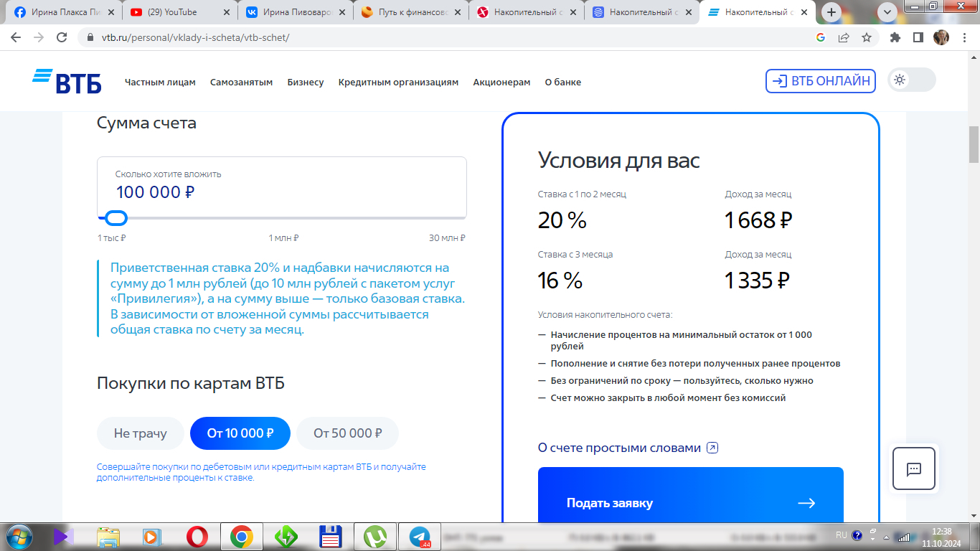Open Opera from the taskbar
Screen dimensions: 980x551
pyautogui.click(x=197, y=537)
